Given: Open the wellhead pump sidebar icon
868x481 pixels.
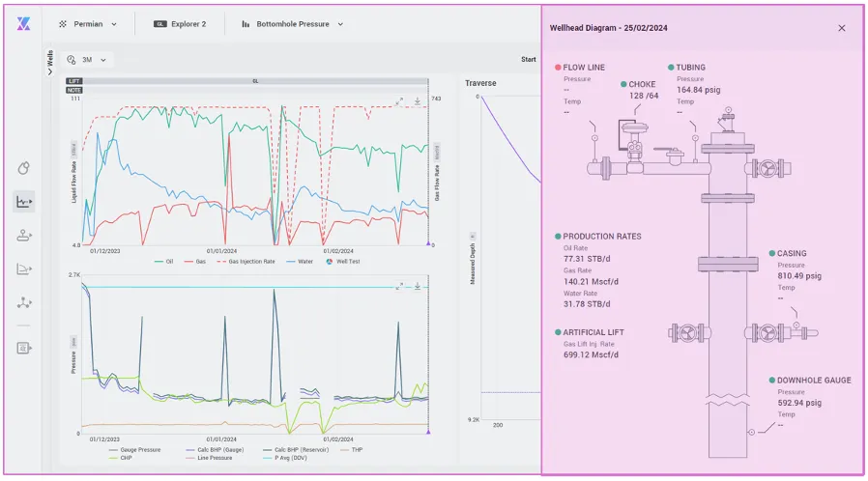Looking at the screenshot, I should click(24, 236).
